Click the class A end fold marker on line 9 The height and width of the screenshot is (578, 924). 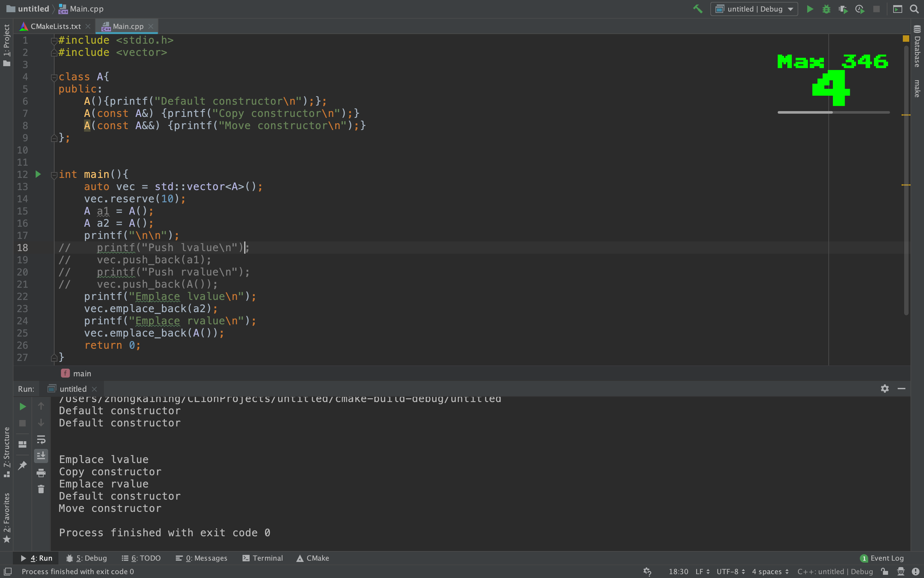click(54, 138)
